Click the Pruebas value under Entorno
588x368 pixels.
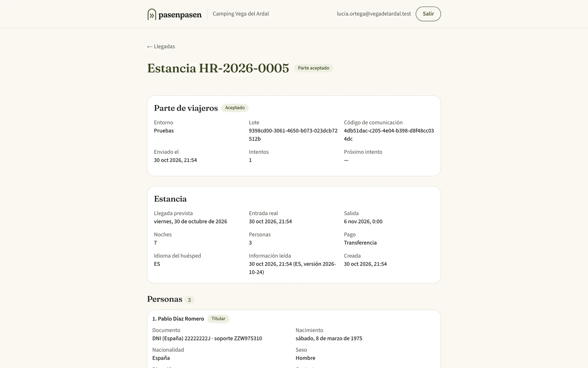[164, 131]
